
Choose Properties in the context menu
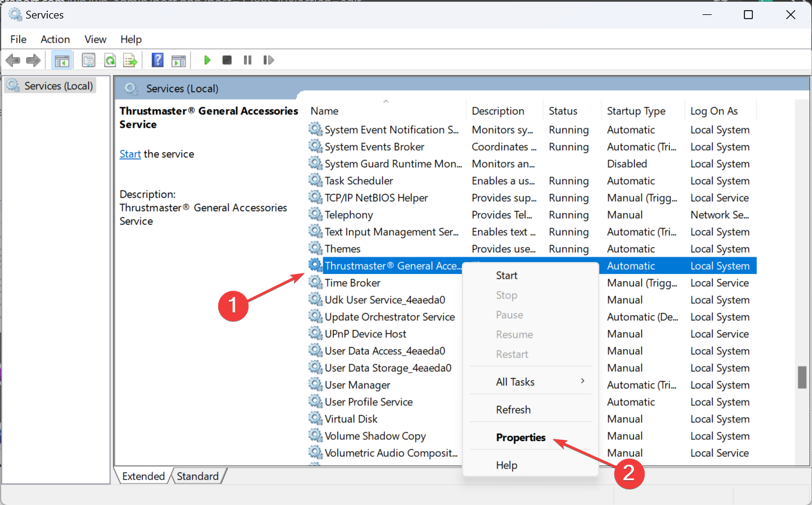(x=531, y=438)
